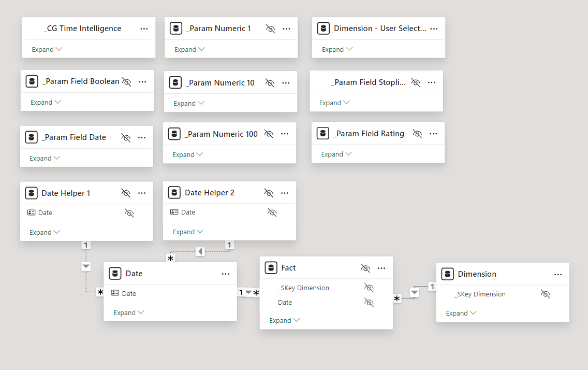Toggle hidden state of _Param Field Date table
Screen dimensions: 588x370
click(x=126, y=138)
